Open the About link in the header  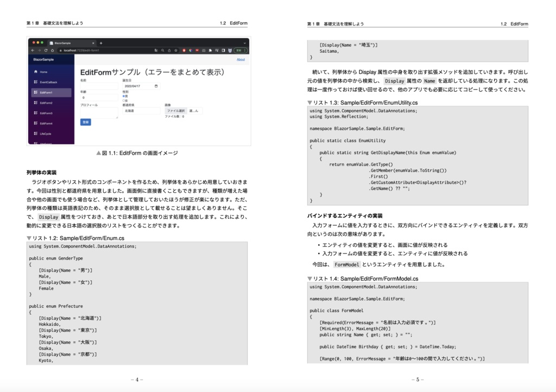click(241, 59)
